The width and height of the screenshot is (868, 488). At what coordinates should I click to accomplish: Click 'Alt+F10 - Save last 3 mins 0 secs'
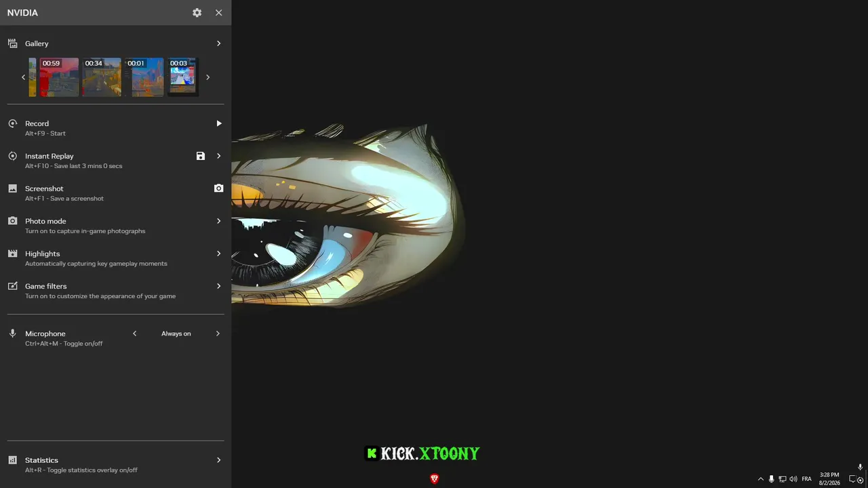(74, 166)
